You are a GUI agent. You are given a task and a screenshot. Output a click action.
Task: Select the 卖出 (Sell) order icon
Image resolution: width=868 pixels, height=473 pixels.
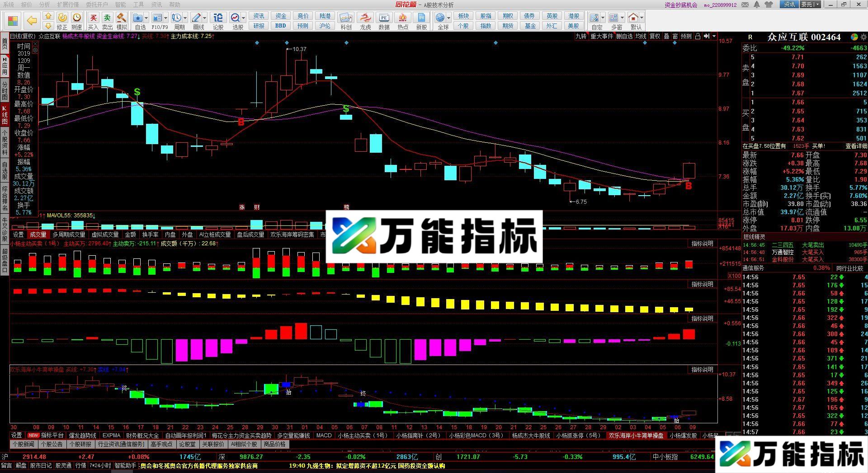107,18
